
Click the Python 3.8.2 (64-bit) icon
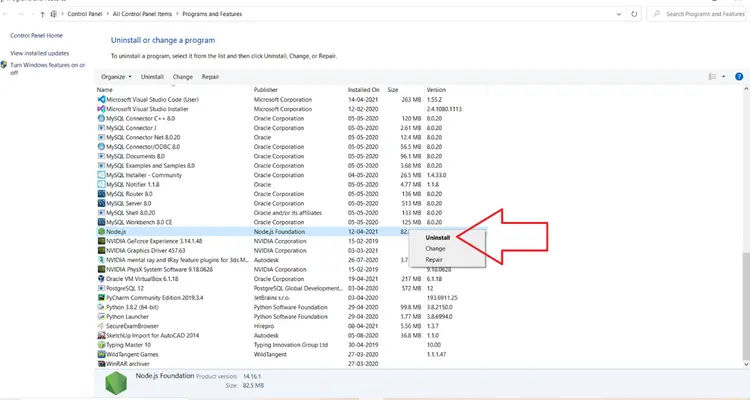coord(101,307)
